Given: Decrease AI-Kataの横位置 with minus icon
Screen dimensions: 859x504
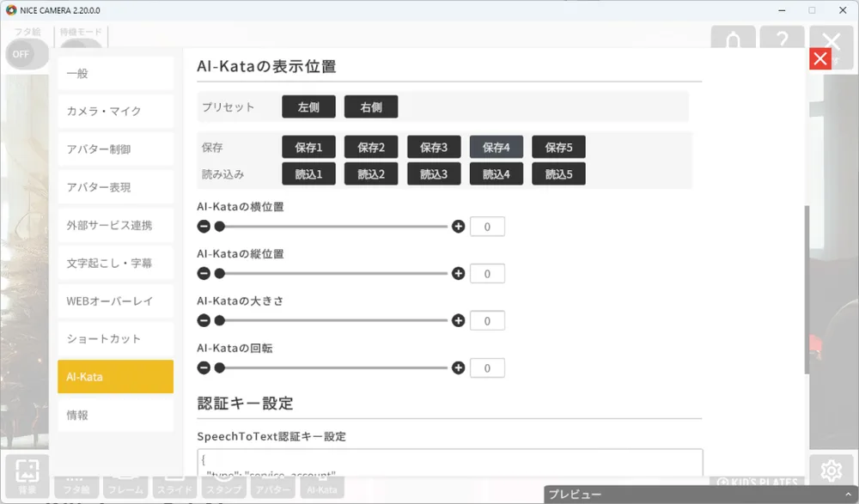Looking at the screenshot, I should tap(204, 227).
